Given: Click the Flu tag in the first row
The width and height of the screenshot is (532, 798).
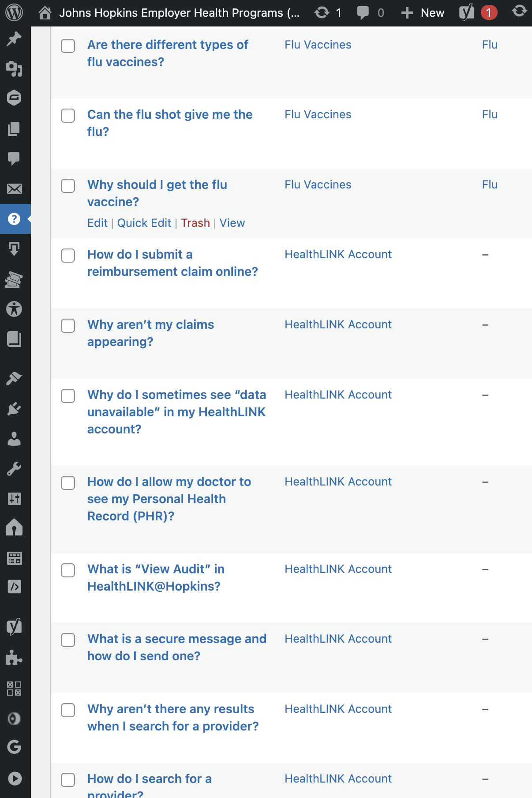Looking at the screenshot, I should [x=489, y=45].
